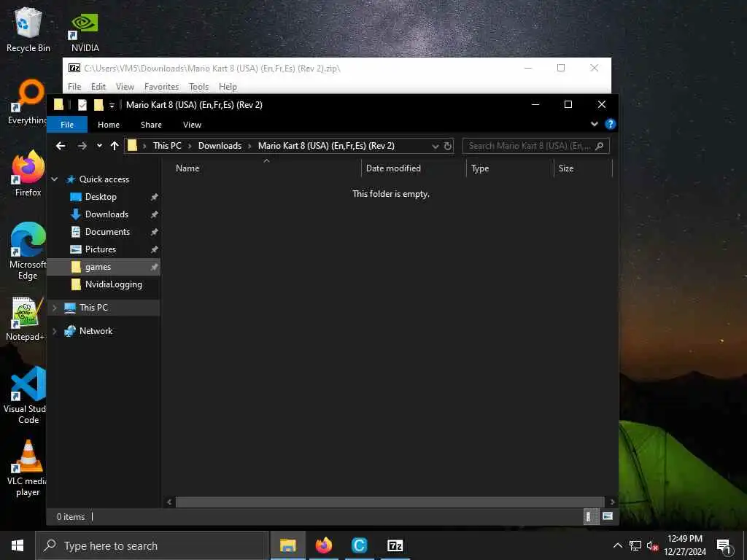Launch the Everything search desktop icon
This screenshot has height=560, width=747.
pos(28,102)
